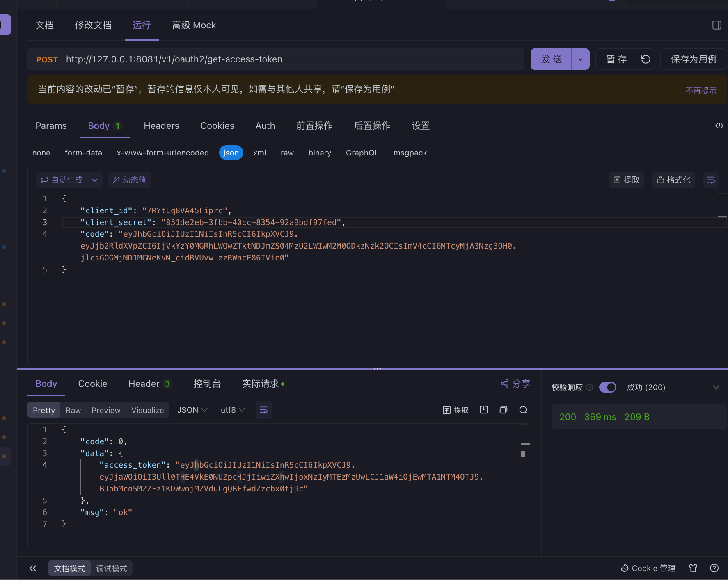Toggle the 校验响应 switch off
728x580 pixels.
pyautogui.click(x=607, y=387)
